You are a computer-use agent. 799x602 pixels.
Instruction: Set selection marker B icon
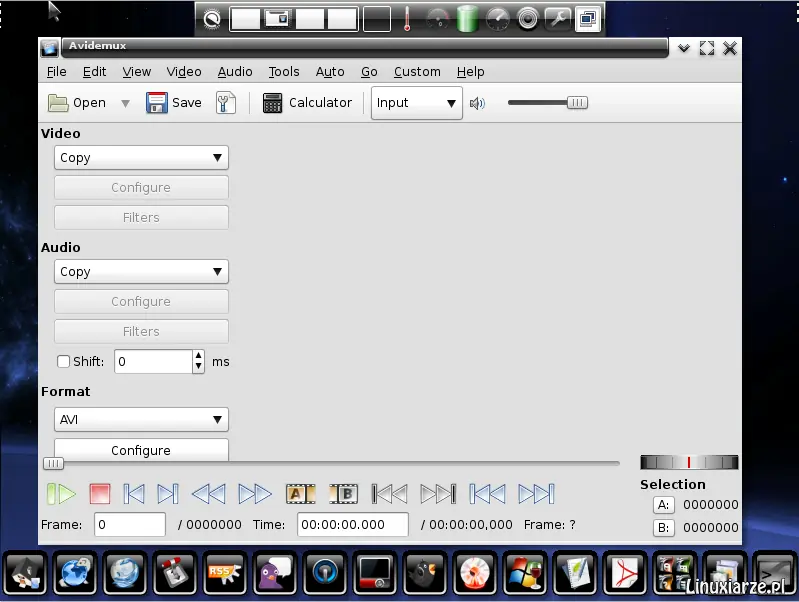[x=343, y=494]
